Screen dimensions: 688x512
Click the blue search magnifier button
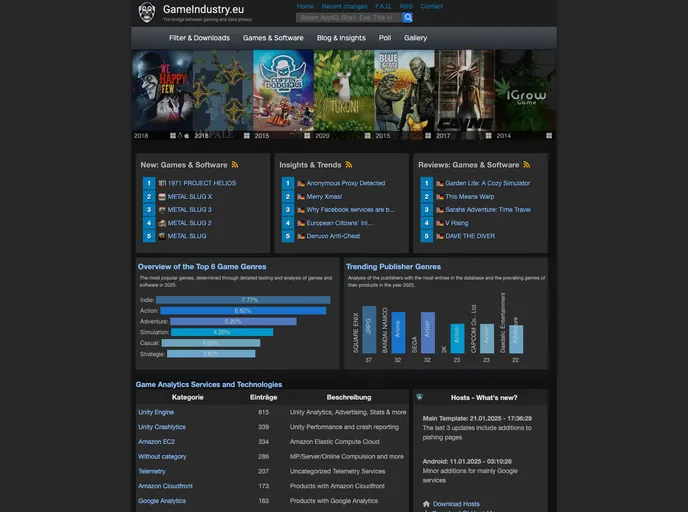(408, 18)
